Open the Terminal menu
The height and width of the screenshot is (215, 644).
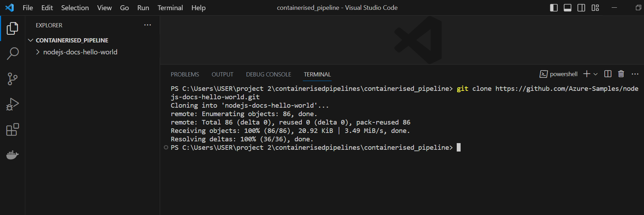pyautogui.click(x=170, y=8)
